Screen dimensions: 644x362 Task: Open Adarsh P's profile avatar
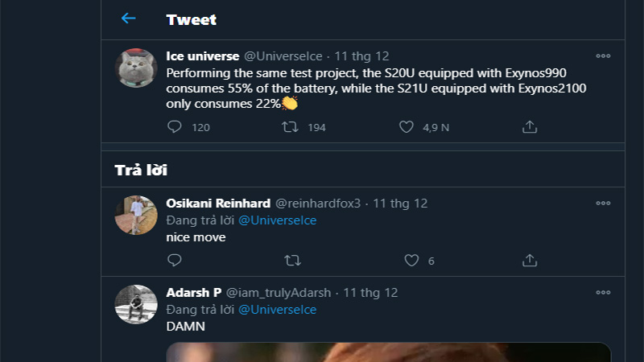tap(136, 304)
